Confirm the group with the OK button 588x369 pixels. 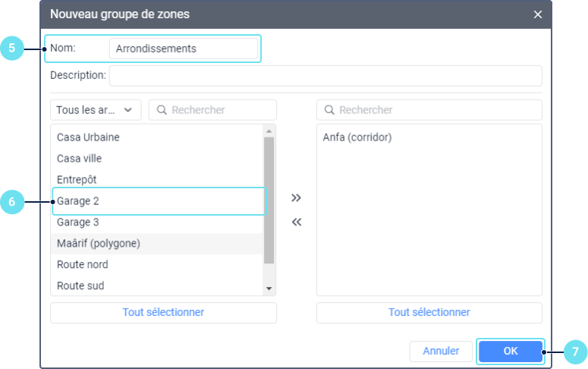510,351
